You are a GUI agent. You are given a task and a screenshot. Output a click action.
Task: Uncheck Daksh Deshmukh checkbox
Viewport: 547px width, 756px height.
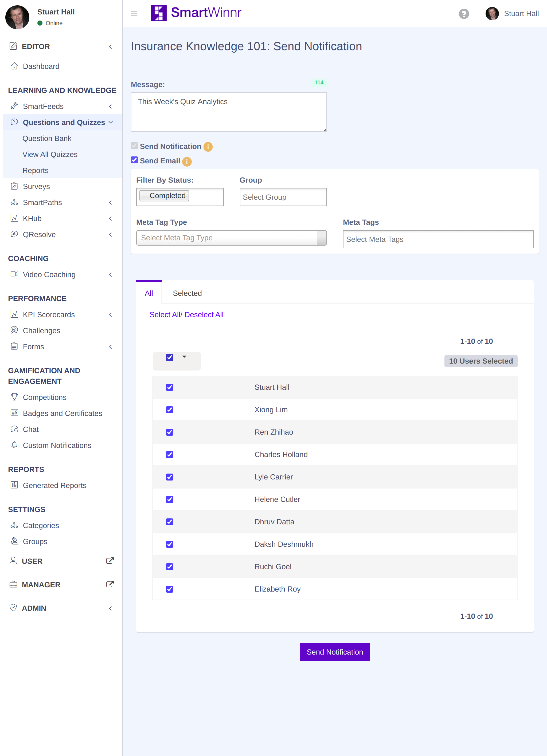[x=169, y=544]
